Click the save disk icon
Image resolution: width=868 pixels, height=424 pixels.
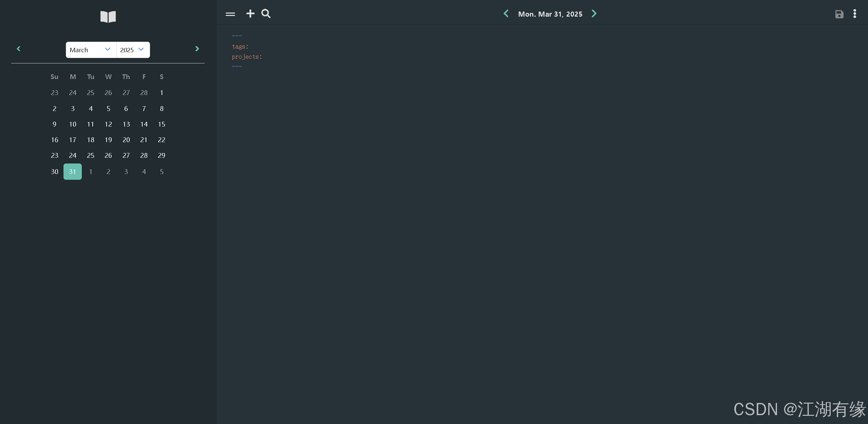tap(839, 14)
